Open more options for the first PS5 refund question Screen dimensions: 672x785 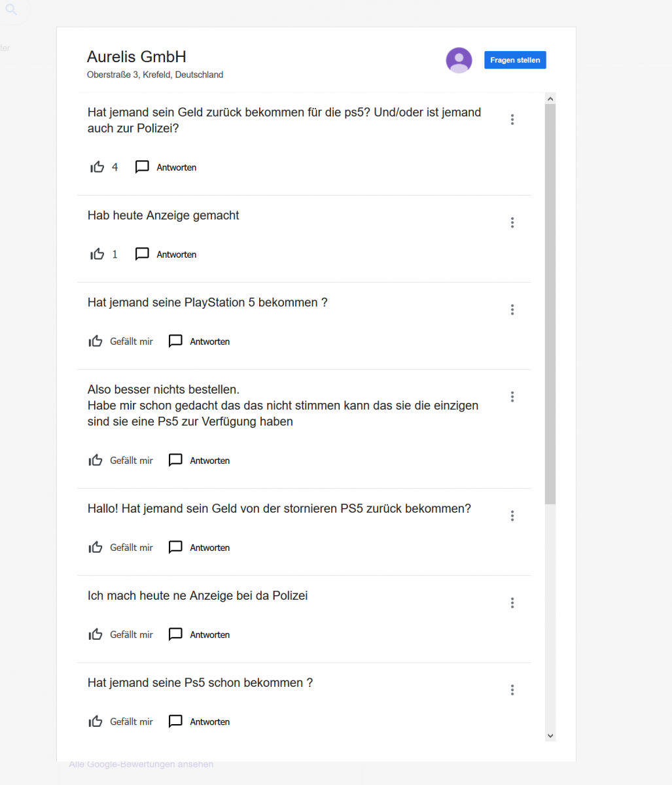coord(512,119)
